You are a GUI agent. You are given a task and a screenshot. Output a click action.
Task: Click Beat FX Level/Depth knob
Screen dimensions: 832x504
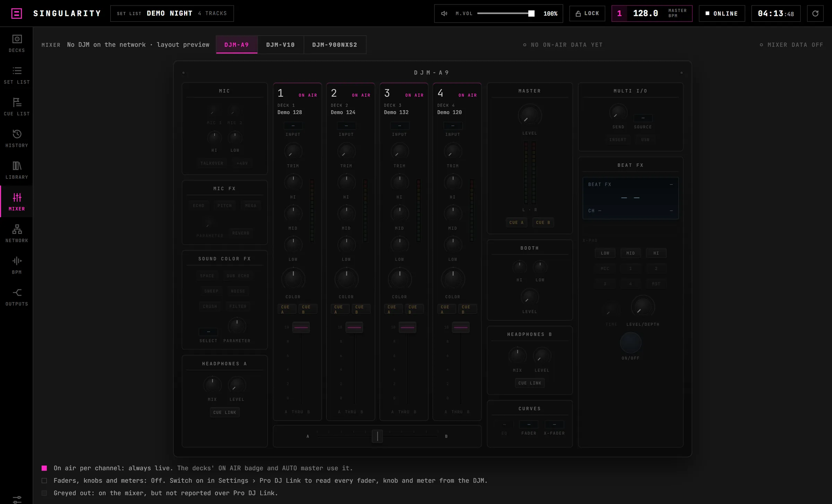pyautogui.click(x=643, y=307)
